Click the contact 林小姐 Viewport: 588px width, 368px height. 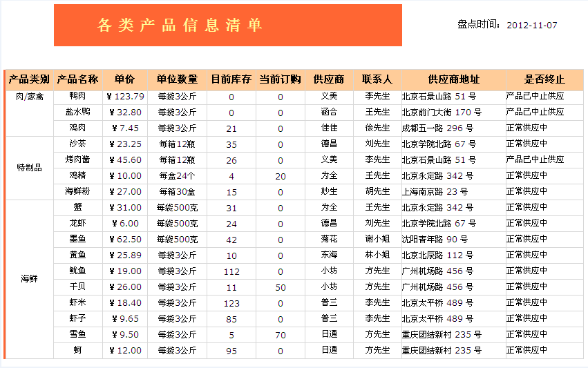point(378,255)
